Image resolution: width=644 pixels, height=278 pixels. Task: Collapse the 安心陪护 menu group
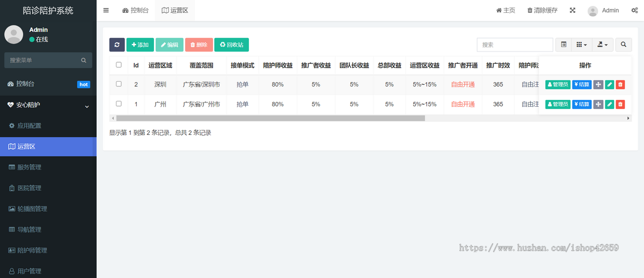(48, 105)
